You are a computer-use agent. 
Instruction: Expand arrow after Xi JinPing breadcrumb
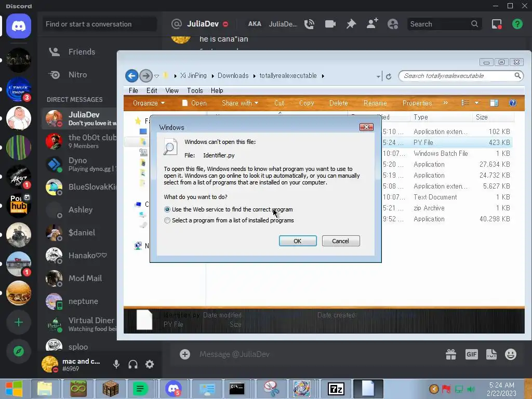coord(212,76)
